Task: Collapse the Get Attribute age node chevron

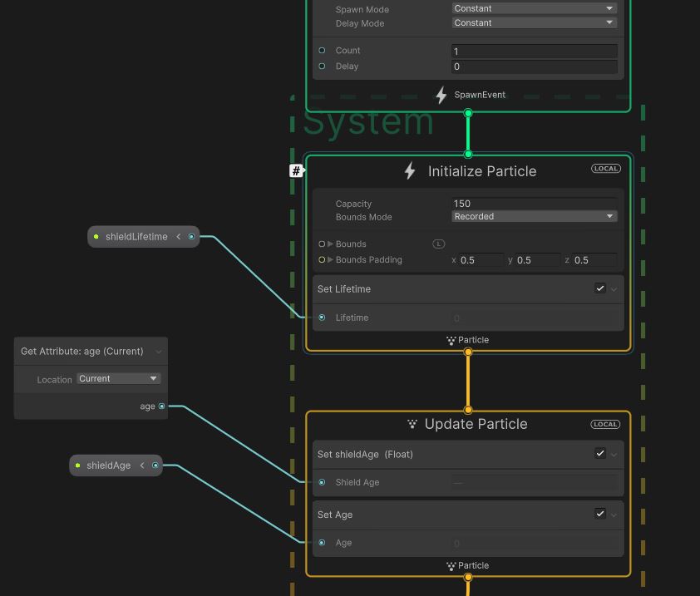Action: (158, 352)
